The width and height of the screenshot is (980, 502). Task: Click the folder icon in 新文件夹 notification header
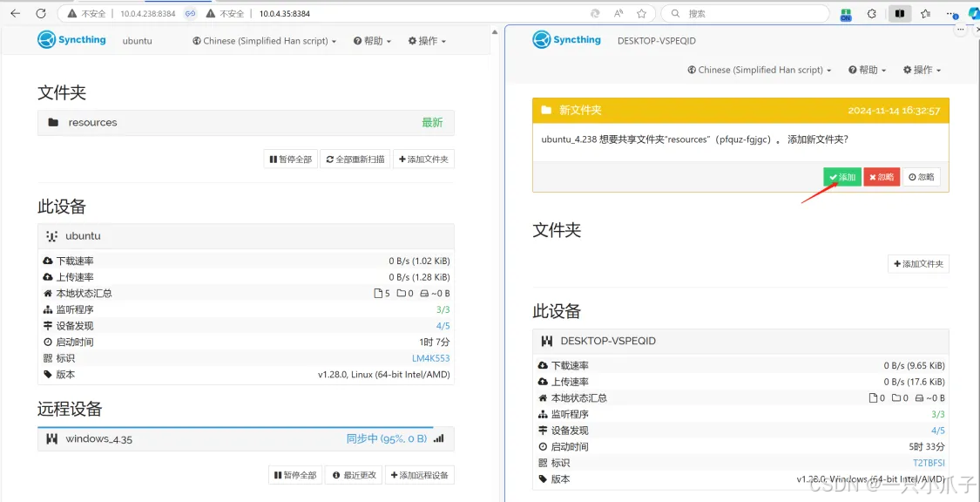click(x=547, y=110)
